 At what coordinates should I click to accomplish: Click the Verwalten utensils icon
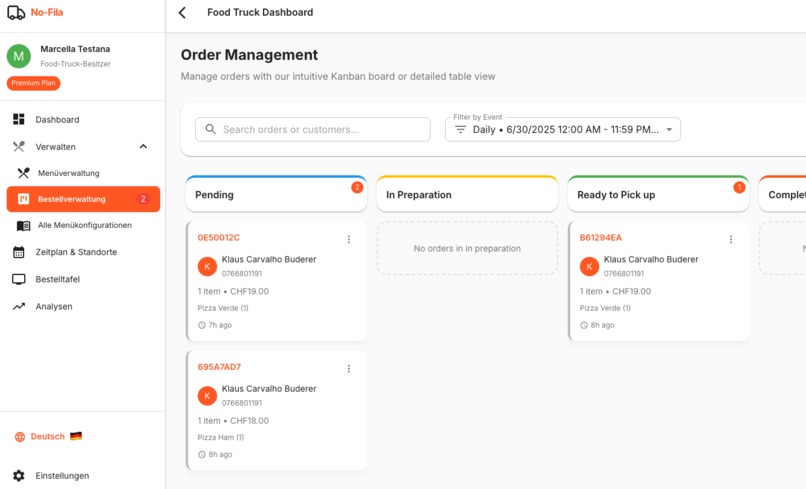point(19,147)
